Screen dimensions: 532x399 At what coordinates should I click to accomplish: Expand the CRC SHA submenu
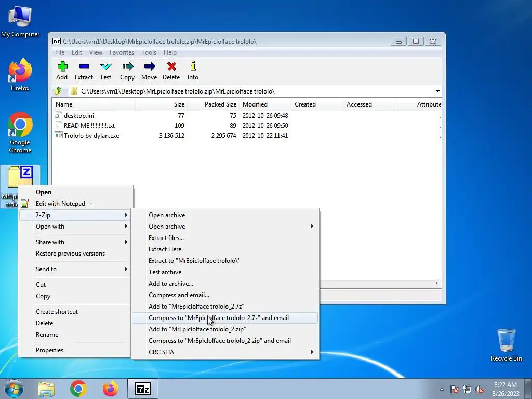[x=312, y=352]
